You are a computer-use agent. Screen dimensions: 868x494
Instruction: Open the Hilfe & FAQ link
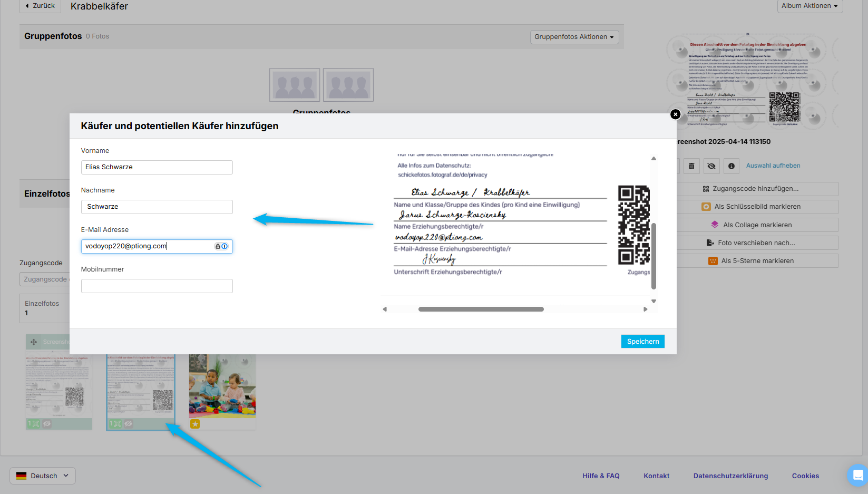click(x=601, y=476)
